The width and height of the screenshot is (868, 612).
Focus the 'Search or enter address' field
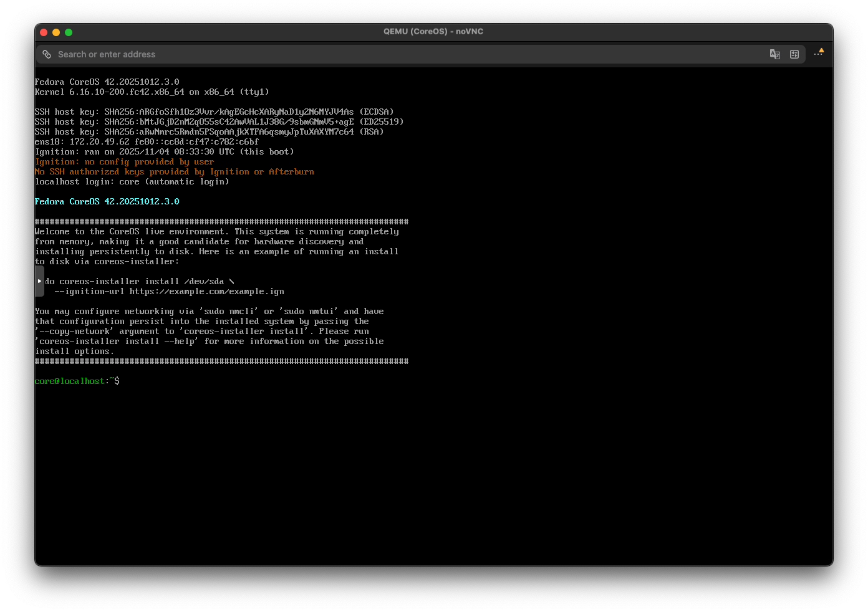374,55
